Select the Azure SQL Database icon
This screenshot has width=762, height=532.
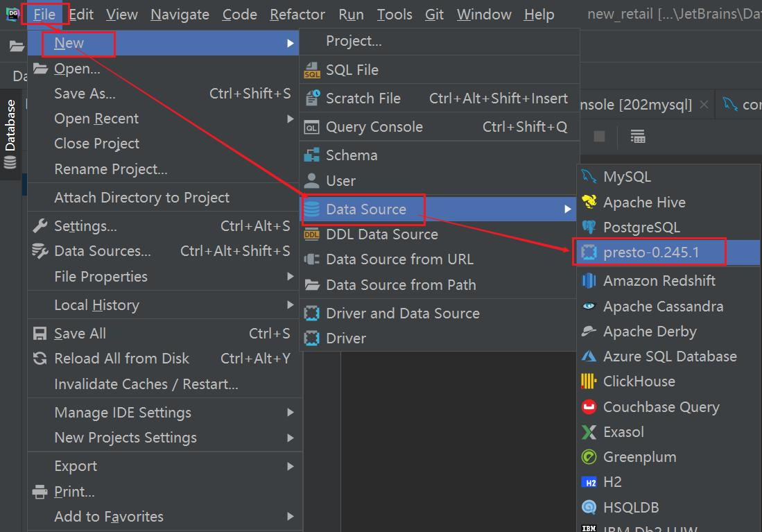[589, 356]
